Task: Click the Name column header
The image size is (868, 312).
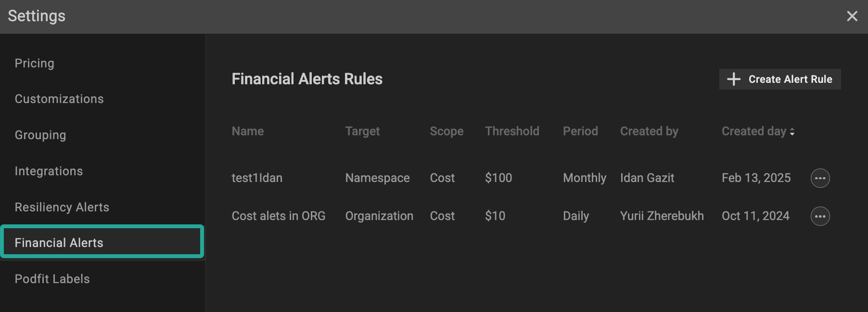Action: (248, 131)
